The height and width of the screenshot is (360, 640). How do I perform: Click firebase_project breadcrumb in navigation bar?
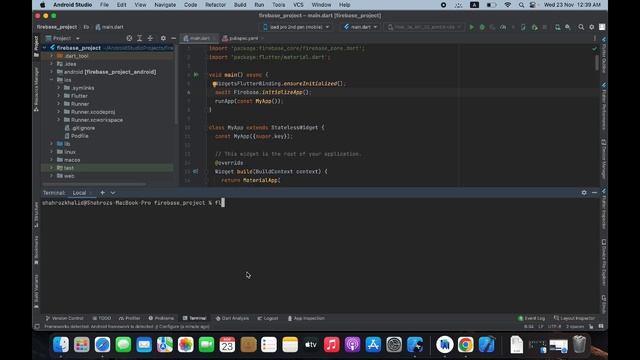(57, 27)
